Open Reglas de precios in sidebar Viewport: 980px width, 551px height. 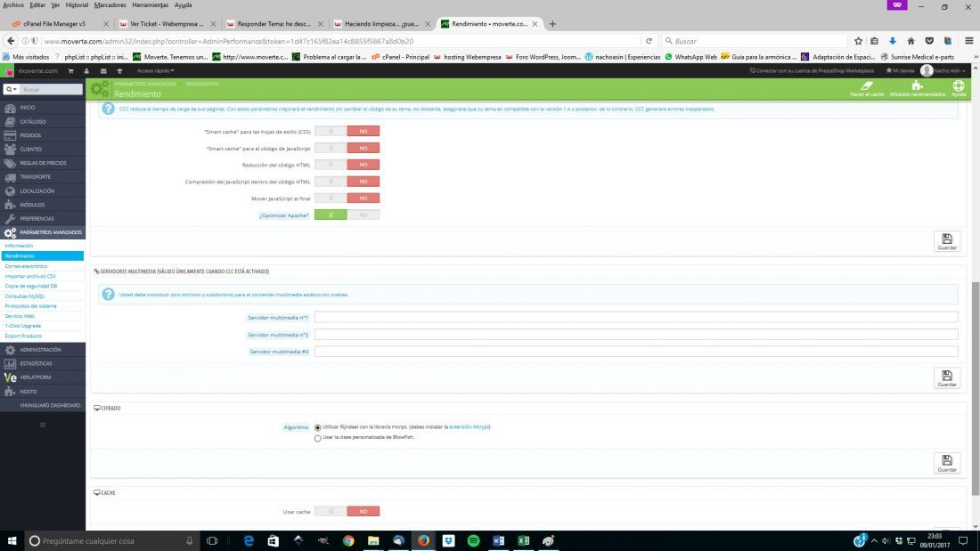point(43,163)
